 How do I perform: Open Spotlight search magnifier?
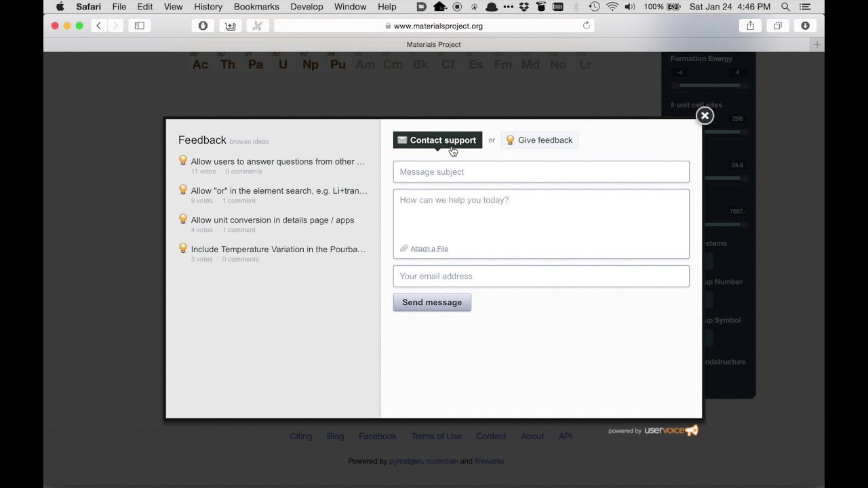(785, 7)
